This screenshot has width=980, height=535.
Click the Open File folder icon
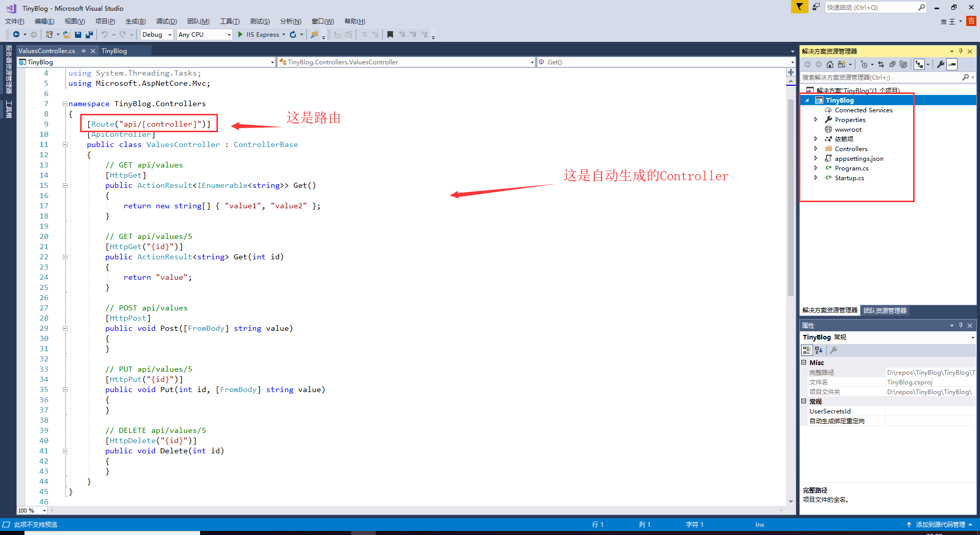coord(67,35)
